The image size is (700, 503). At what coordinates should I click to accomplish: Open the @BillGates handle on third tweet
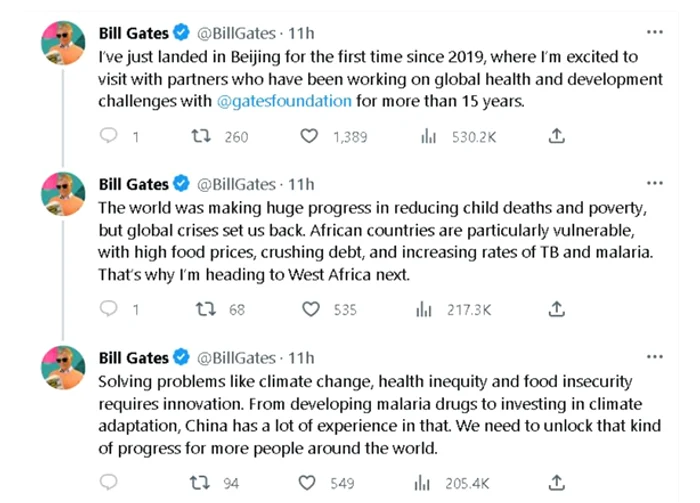(x=236, y=358)
